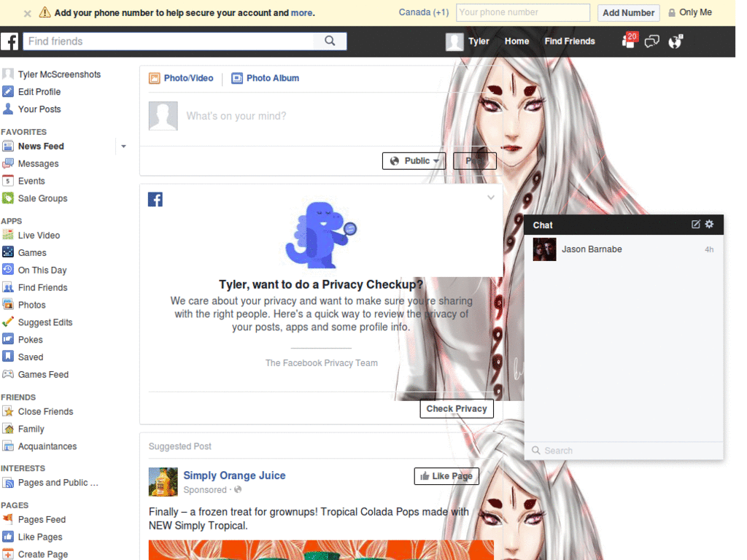Click the Check Privacy button
Viewport: 747px width, 560px height.
click(457, 408)
